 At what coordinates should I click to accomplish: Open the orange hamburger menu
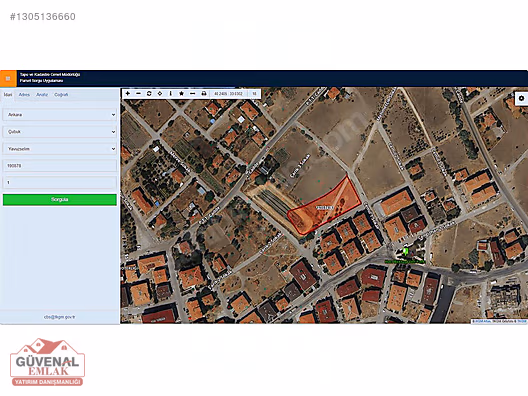coord(8,78)
